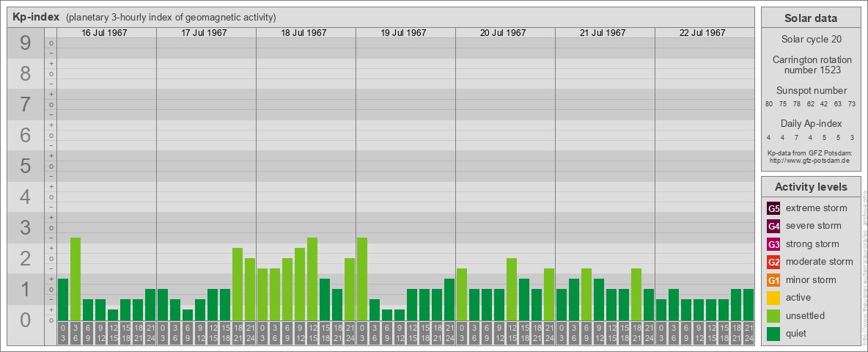The image size is (868, 352).
Task: Click sunspot number value 62
Action: coord(810,103)
